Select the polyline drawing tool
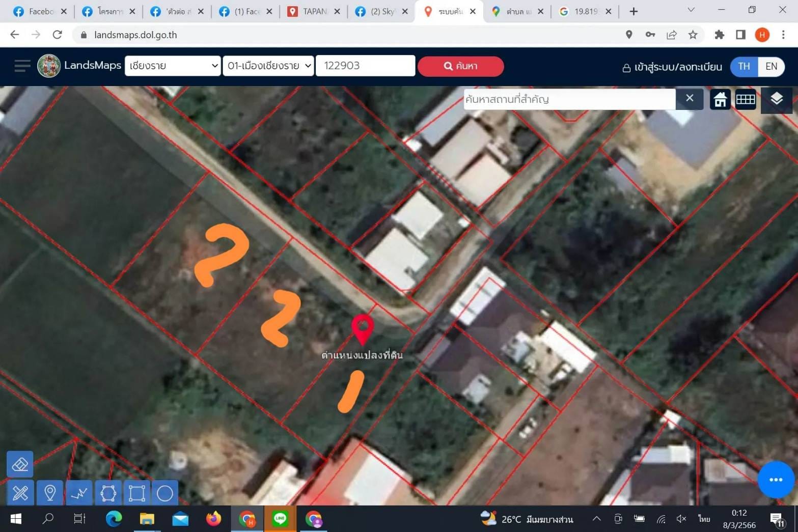Image resolution: width=798 pixels, height=532 pixels. 79,493
